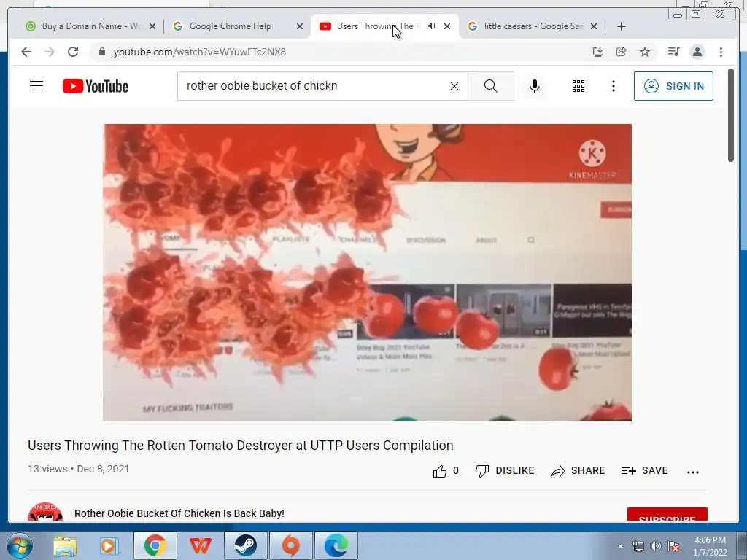Open the install app icon in address bar
This screenshot has height=560, width=747.
point(598,52)
